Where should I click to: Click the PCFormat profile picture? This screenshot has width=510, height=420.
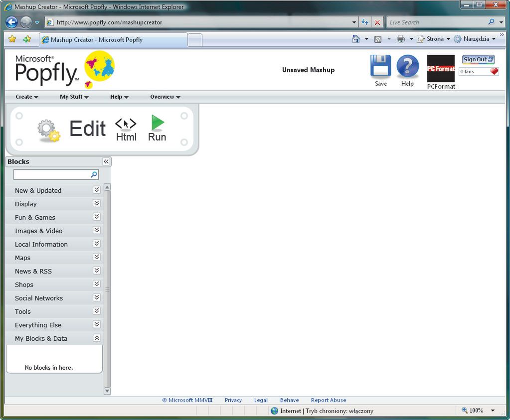coord(441,68)
